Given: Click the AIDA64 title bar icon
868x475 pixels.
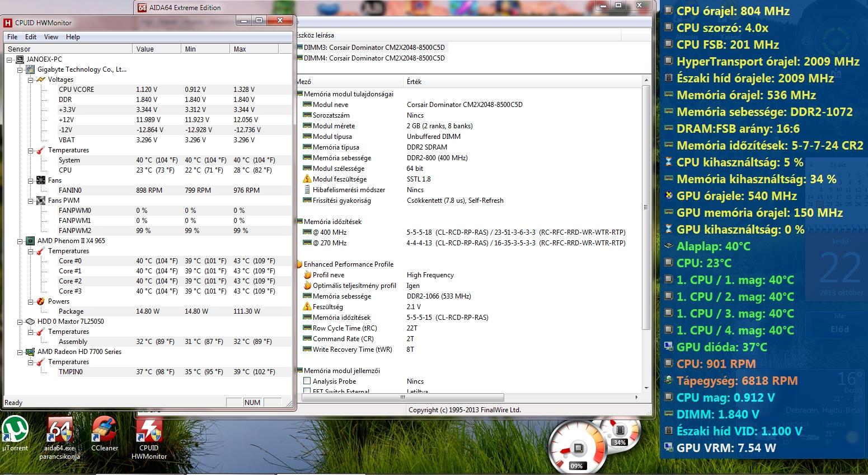Looking at the screenshot, I should point(142,8).
